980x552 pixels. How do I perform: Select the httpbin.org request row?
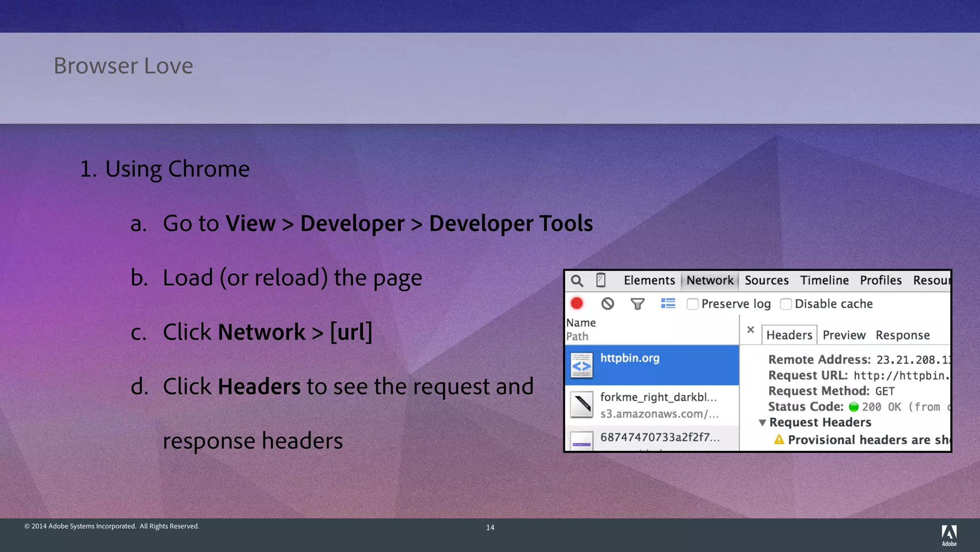(x=652, y=365)
